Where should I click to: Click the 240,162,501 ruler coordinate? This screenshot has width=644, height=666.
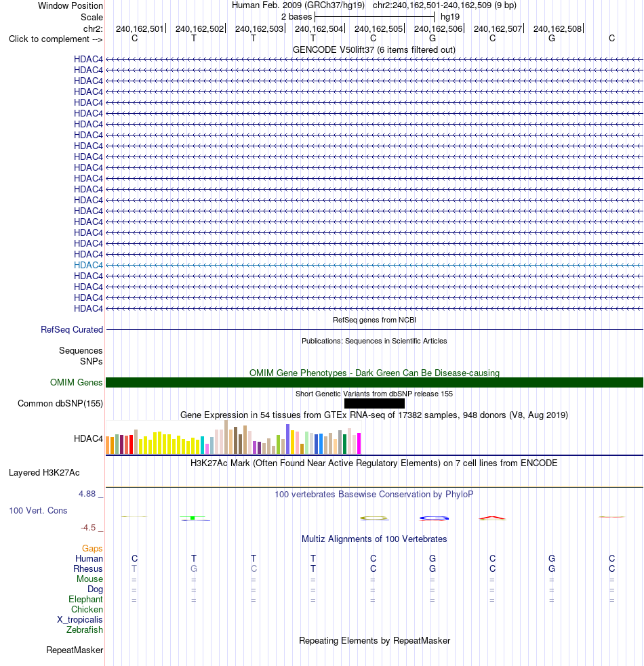[x=140, y=29]
